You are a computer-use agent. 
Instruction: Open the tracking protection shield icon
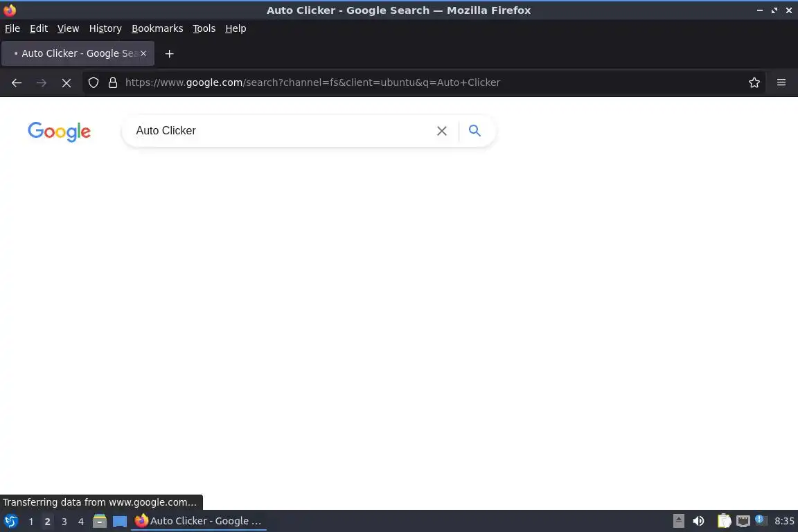[x=93, y=82]
